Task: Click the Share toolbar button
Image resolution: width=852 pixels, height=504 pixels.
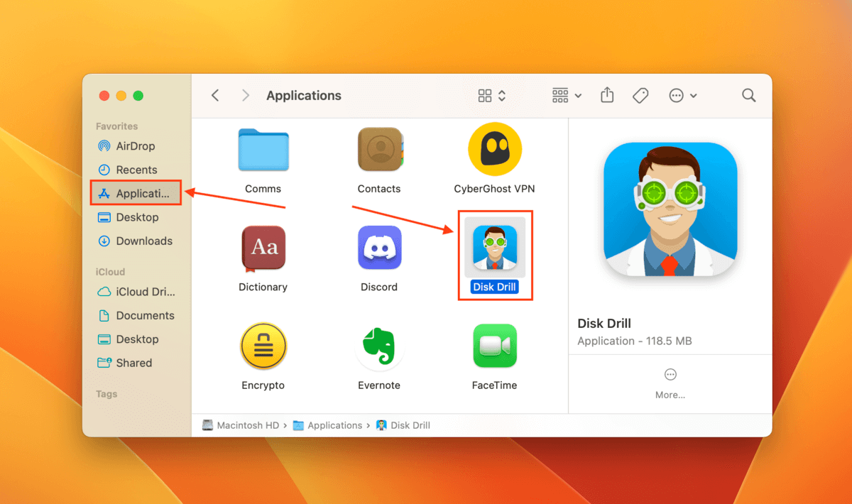Action: [607, 95]
